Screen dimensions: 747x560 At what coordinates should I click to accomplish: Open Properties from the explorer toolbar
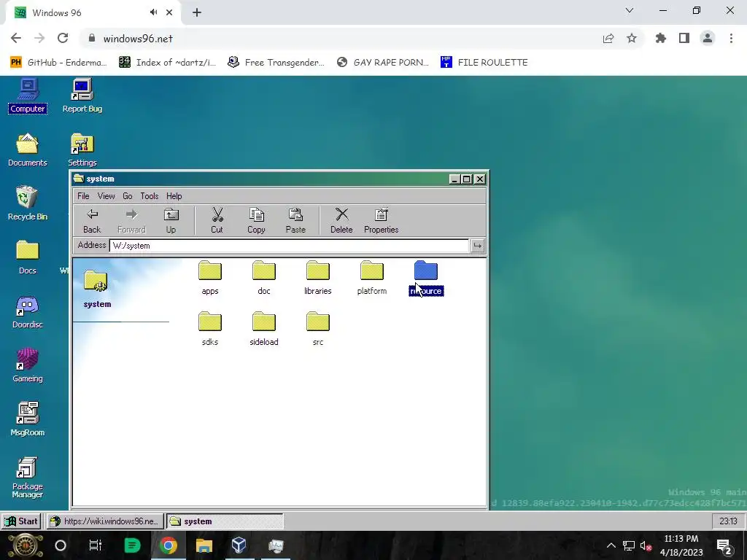click(x=381, y=221)
